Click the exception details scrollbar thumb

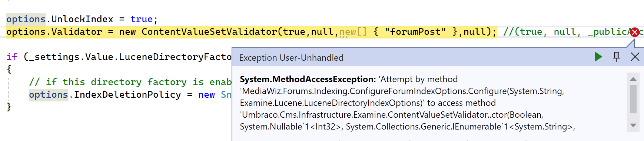[633, 99]
